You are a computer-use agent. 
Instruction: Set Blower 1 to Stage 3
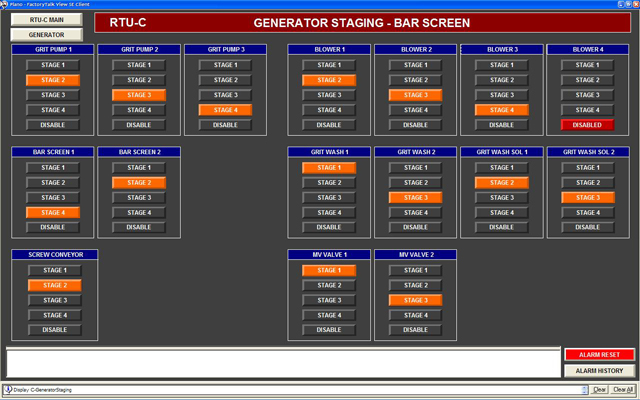(329, 95)
